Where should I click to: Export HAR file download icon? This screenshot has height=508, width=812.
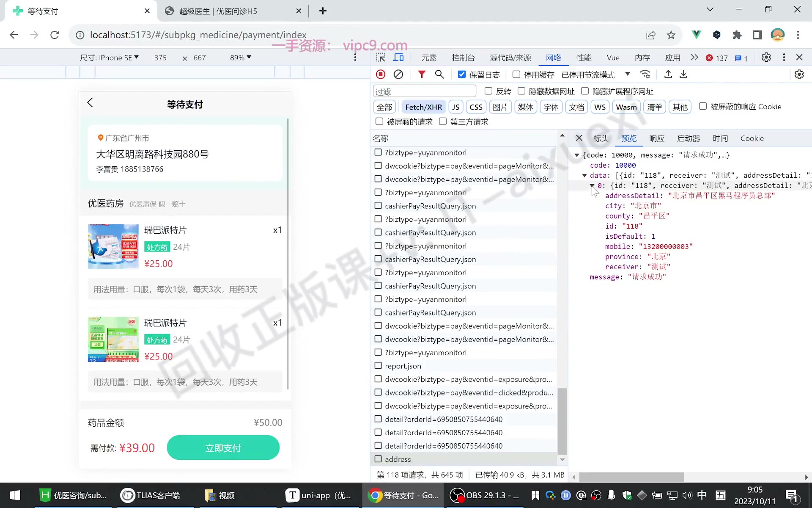[x=683, y=75]
